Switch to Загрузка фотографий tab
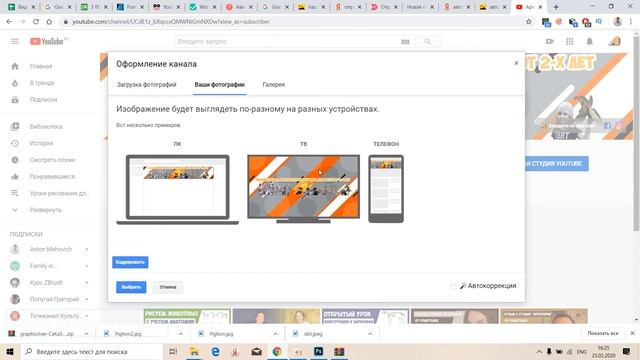The image size is (640, 360). 147,84
